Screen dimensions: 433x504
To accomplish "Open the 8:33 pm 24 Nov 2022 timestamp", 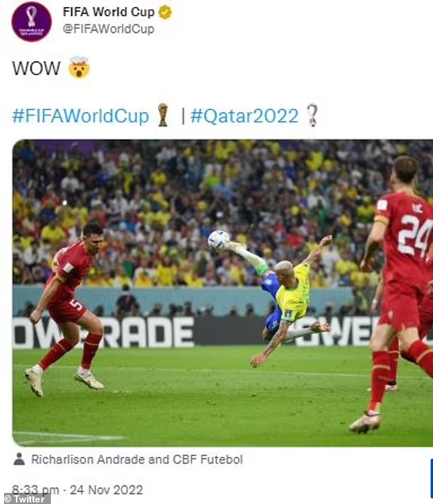I will pos(77,490).
